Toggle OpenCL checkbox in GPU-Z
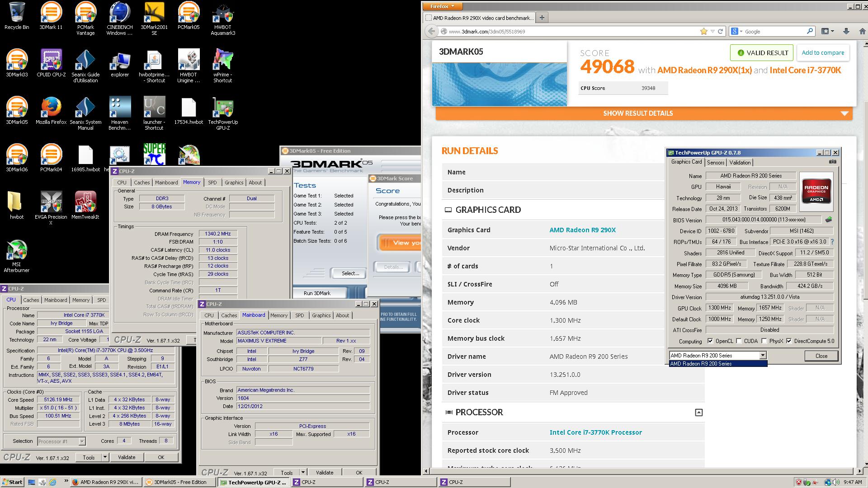This screenshot has width=868, height=488. (x=710, y=341)
